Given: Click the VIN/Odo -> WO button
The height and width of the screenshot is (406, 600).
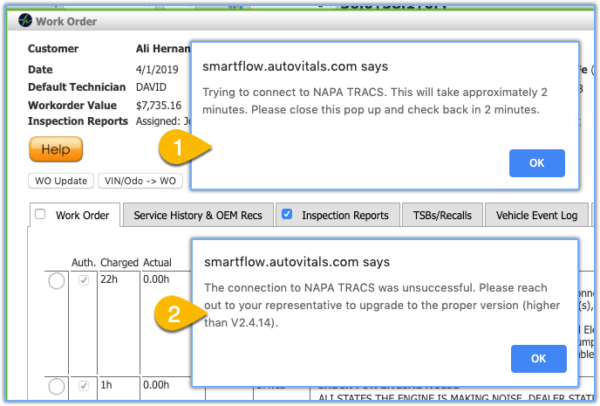Looking at the screenshot, I should 140,181.
